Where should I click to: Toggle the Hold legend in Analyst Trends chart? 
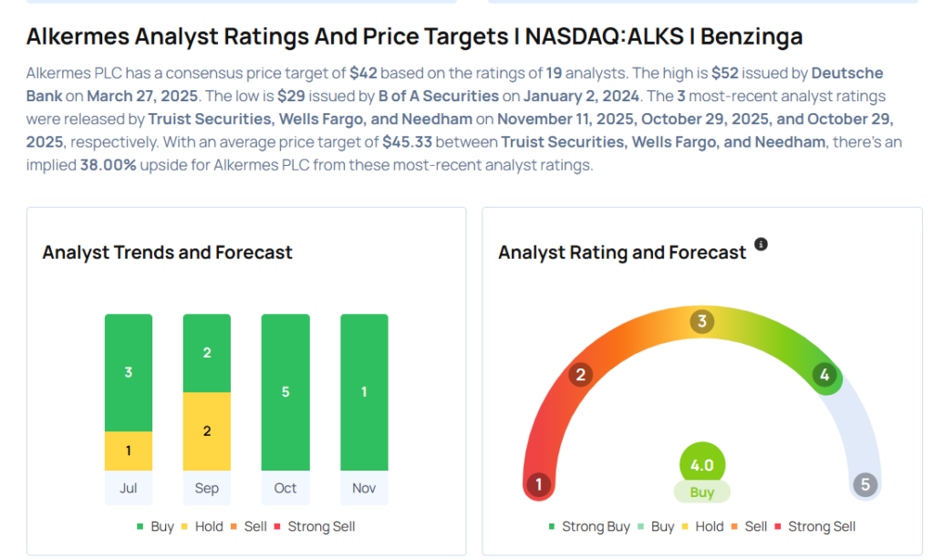203,526
